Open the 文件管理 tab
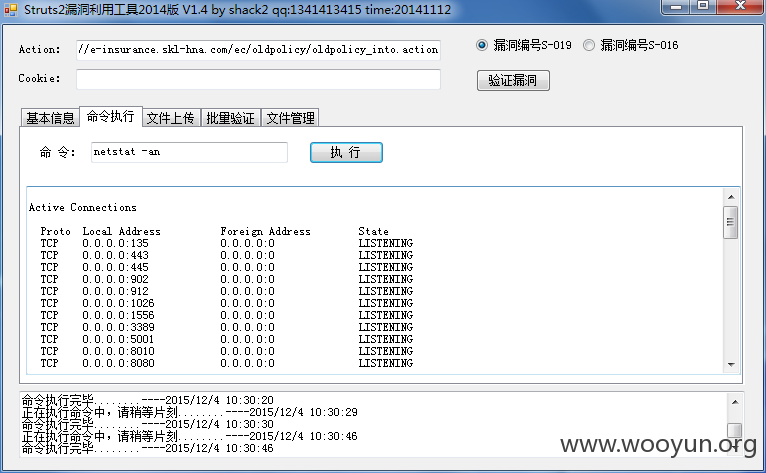The image size is (766, 473). click(291, 118)
